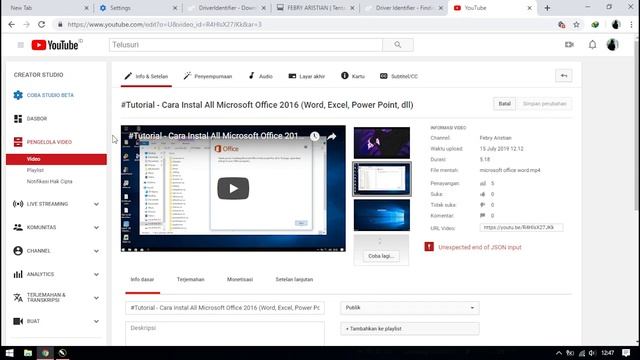Click the Pengelola Video icon
The width and height of the screenshot is (640, 360).
click(x=18, y=142)
